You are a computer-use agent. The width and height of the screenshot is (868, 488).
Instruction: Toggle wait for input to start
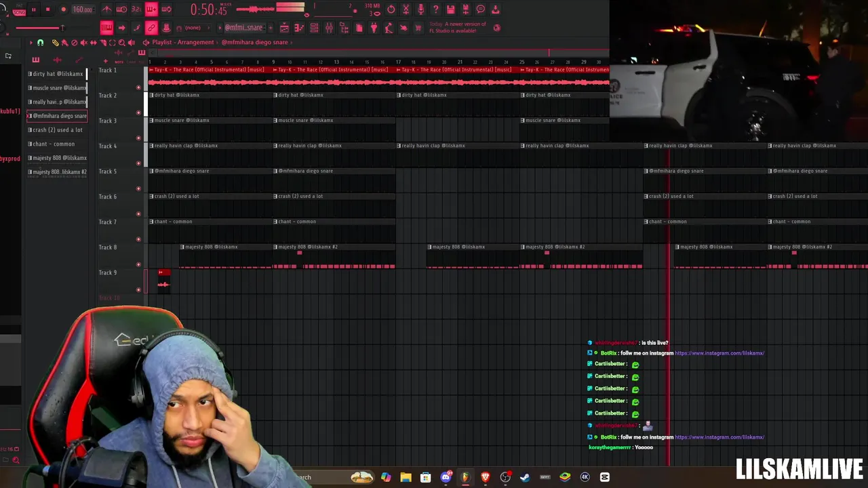(x=121, y=9)
